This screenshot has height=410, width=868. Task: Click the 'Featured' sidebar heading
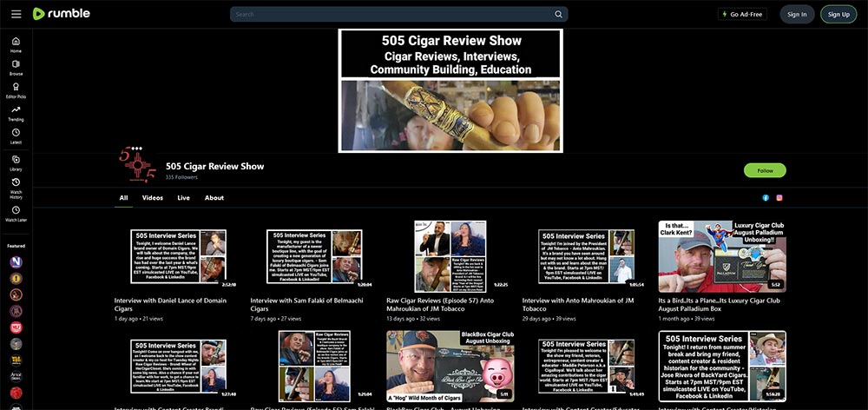(16, 246)
